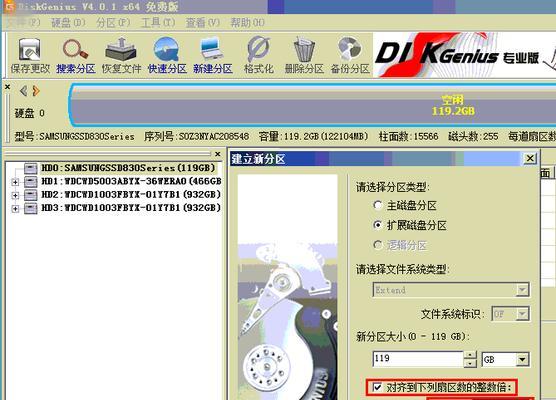Screen dimensions: 556x400
Task: Go to next disk with right arrow
Action: click(x=35, y=91)
